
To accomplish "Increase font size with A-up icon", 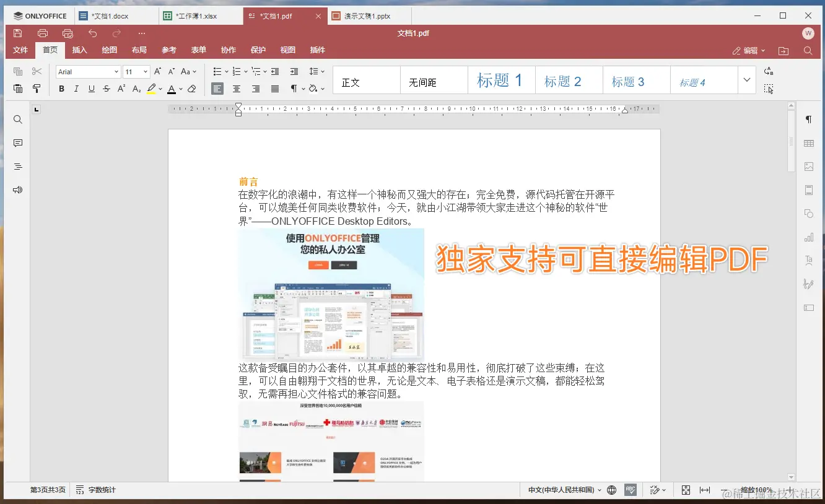I will click(x=158, y=72).
